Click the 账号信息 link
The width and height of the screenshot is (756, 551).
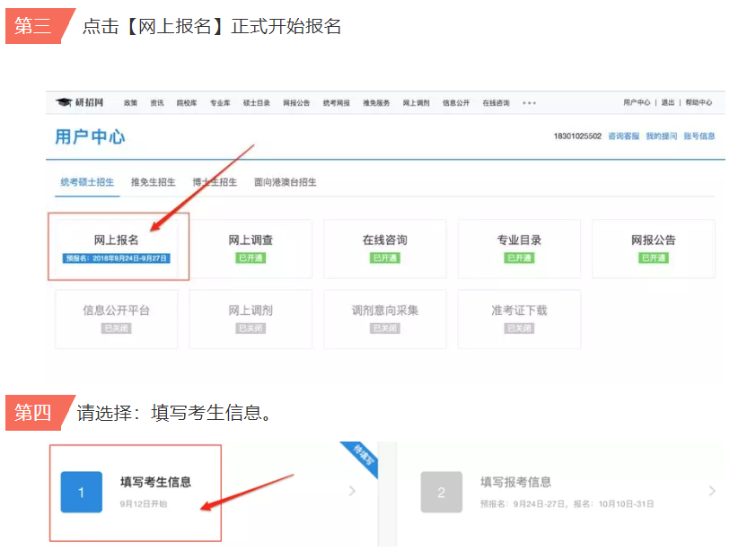699,136
